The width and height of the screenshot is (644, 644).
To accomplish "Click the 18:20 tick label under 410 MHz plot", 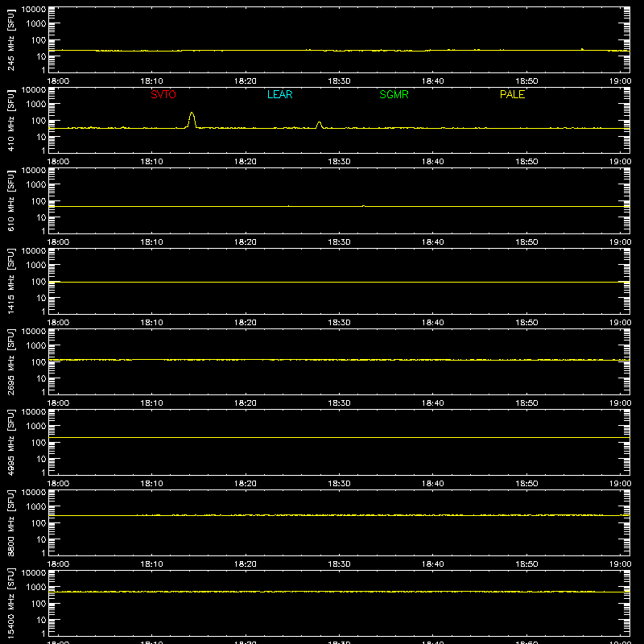I will [x=246, y=162].
